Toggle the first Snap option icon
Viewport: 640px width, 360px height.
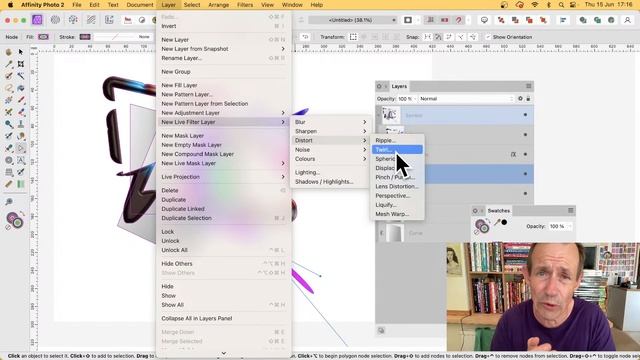pos(427,37)
